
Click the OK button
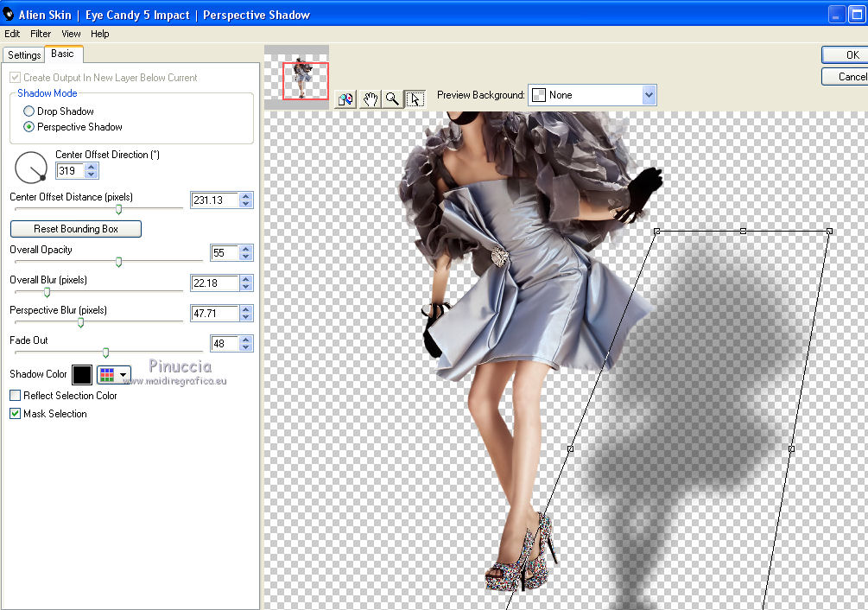[x=845, y=54]
